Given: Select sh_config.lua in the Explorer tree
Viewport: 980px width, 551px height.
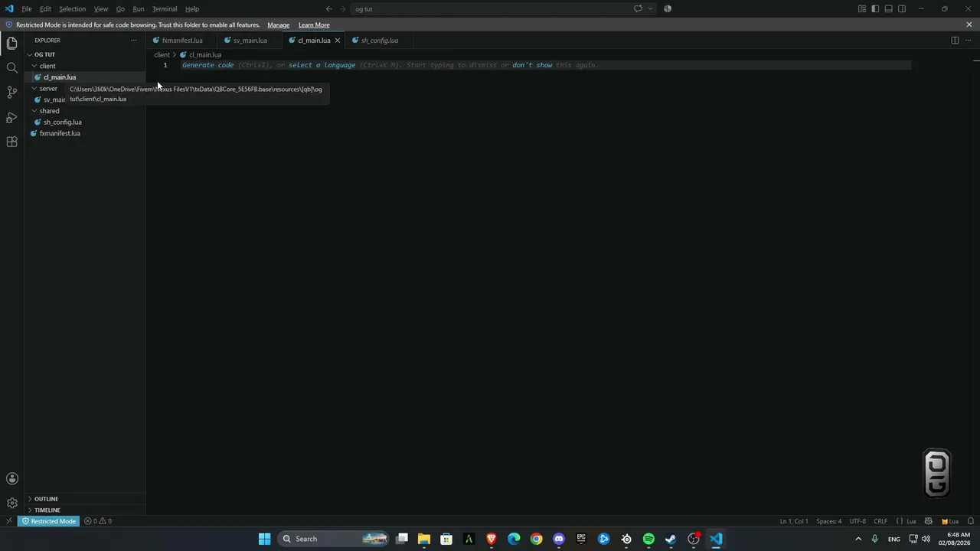Looking at the screenshot, I should coord(62,122).
